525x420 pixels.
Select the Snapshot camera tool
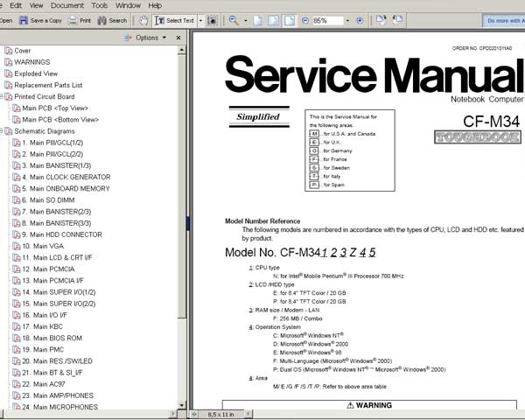[212, 20]
